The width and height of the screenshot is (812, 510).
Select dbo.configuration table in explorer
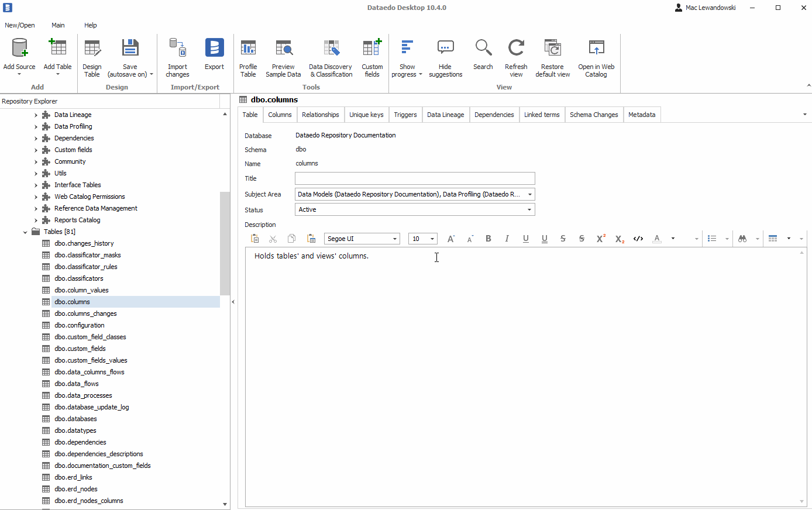(x=80, y=325)
